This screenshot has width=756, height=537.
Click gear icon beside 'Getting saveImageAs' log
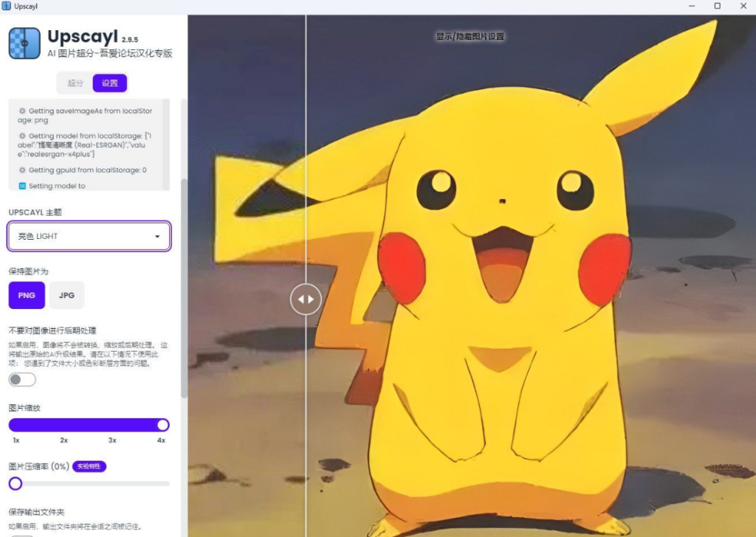(x=22, y=111)
